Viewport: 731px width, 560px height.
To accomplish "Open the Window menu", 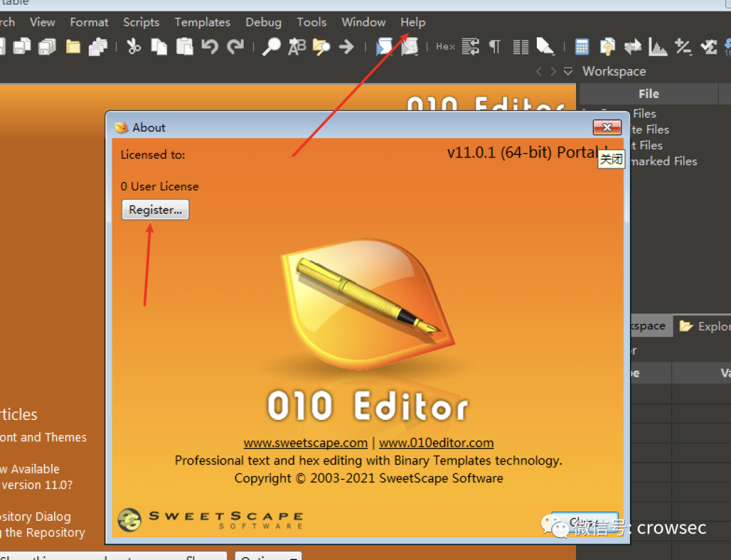I will point(363,22).
